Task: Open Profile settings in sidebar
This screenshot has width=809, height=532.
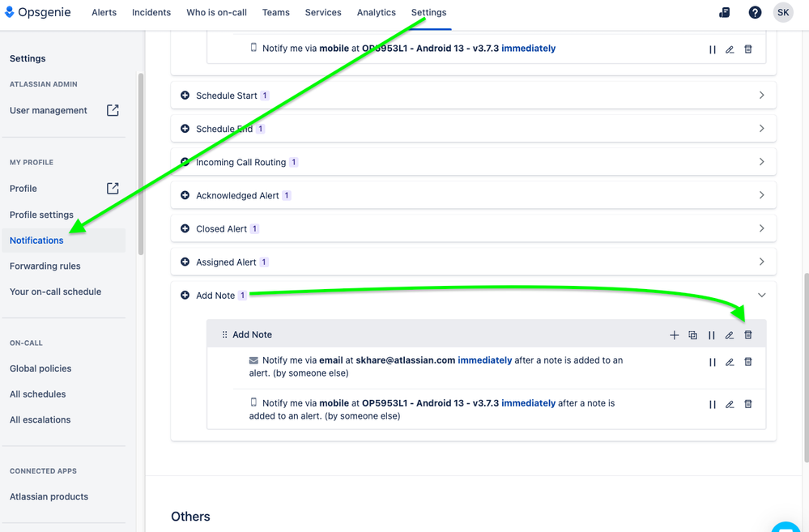Action: click(x=41, y=215)
